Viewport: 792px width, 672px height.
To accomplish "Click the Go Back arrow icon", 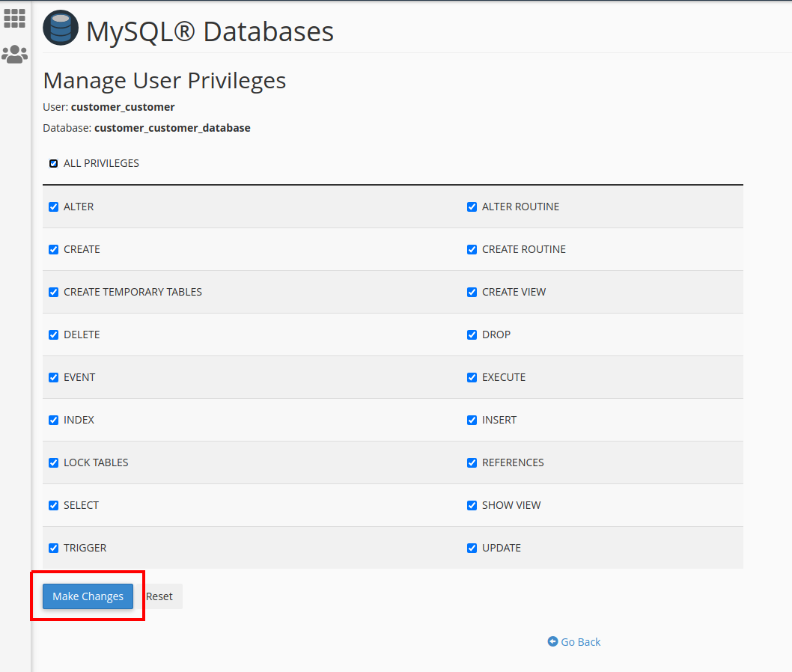I will click(552, 641).
